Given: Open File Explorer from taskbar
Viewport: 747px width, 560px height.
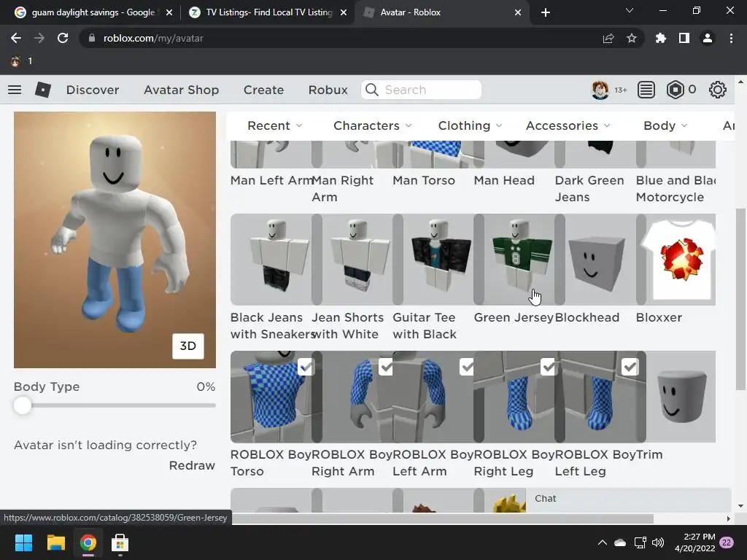Looking at the screenshot, I should click(55, 542).
